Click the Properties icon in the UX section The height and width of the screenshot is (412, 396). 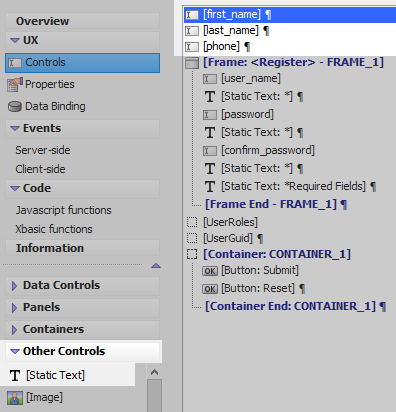tap(15, 85)
